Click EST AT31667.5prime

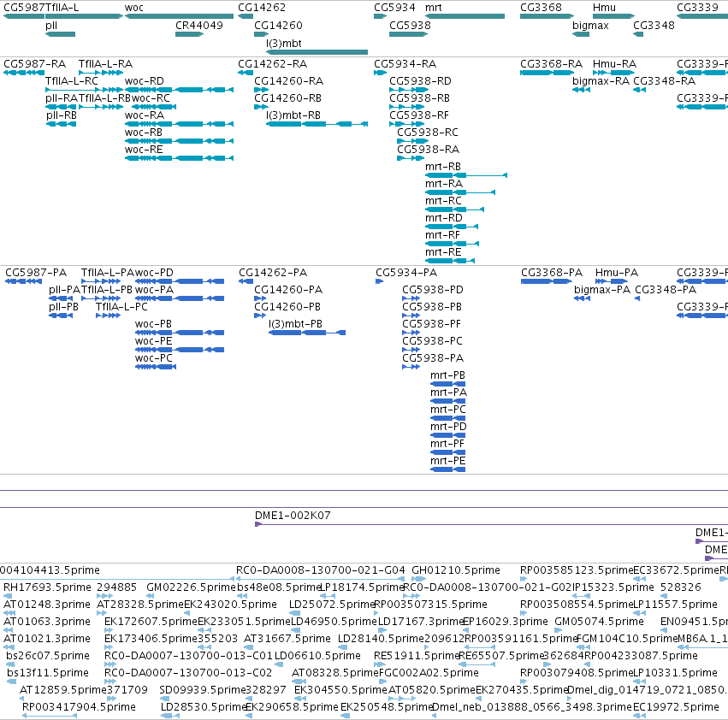pos(249,647)
